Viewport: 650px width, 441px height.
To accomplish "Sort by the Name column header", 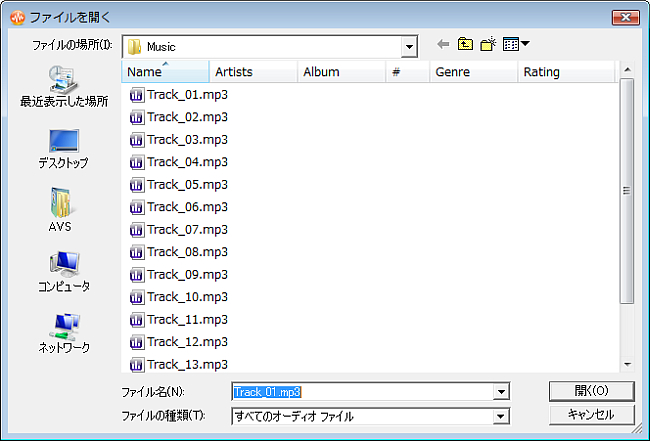I will [165, 72].
